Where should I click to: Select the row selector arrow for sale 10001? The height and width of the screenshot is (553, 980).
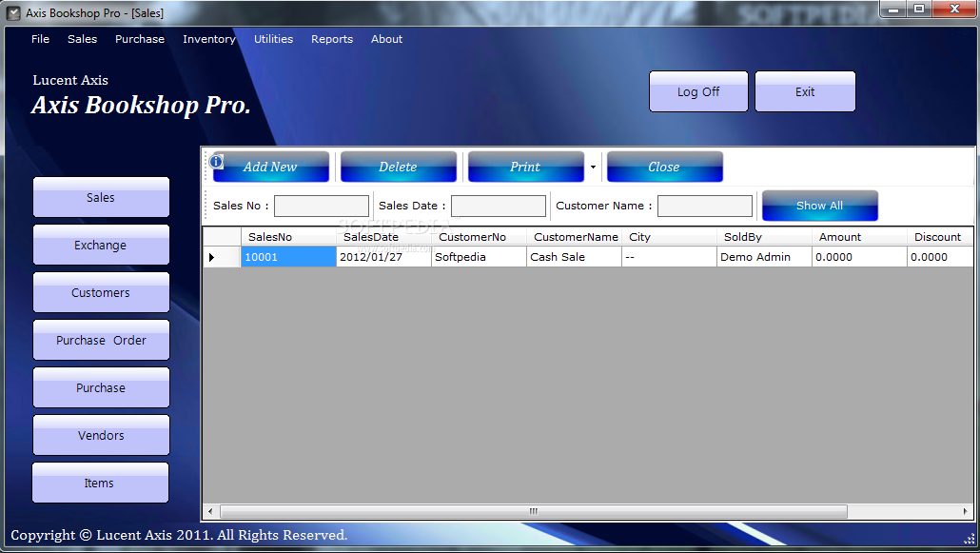tap(222, 256)
